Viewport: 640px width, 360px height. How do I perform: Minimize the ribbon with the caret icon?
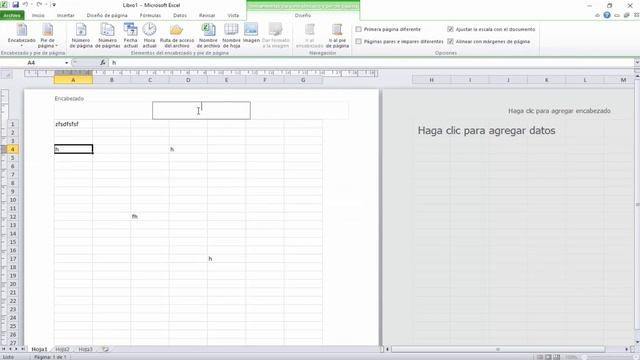[597, 15]
